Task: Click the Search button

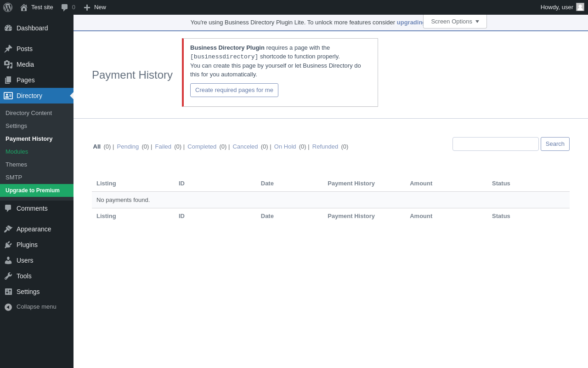Action: pyautogui.click(x=555, y=144)
